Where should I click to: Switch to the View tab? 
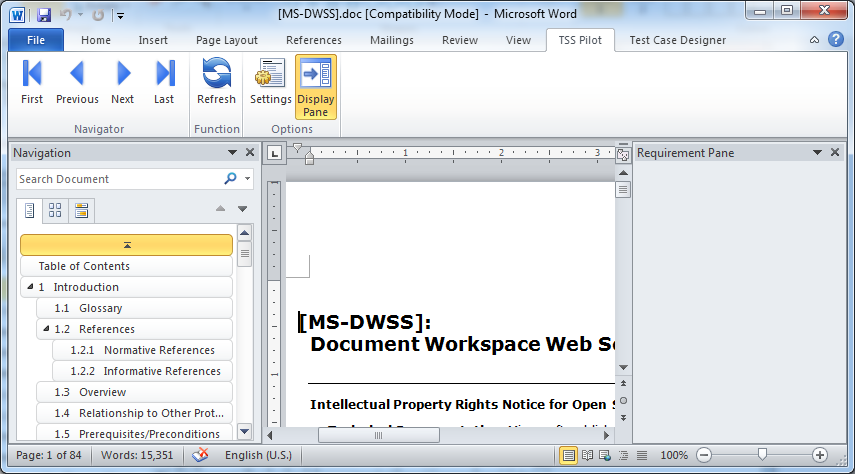pyautogui.click(x=519, y=40)
